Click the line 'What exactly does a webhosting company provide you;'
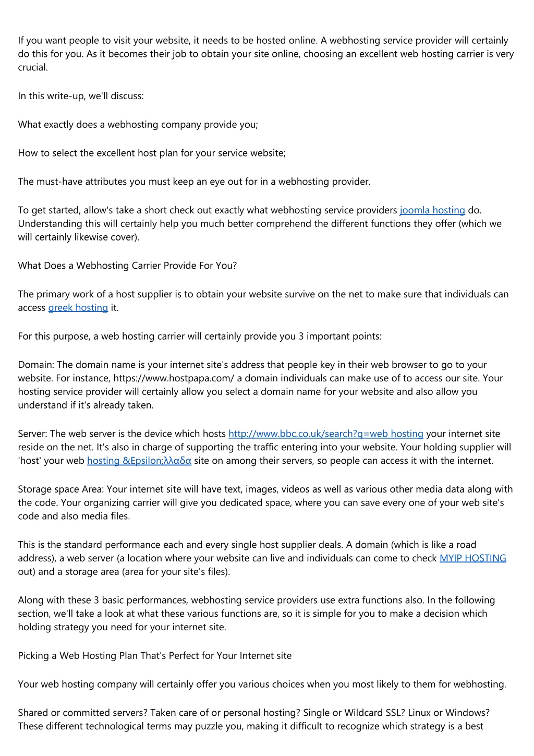The height and width of the screenshot is (756, 534). tap(138, 125)
